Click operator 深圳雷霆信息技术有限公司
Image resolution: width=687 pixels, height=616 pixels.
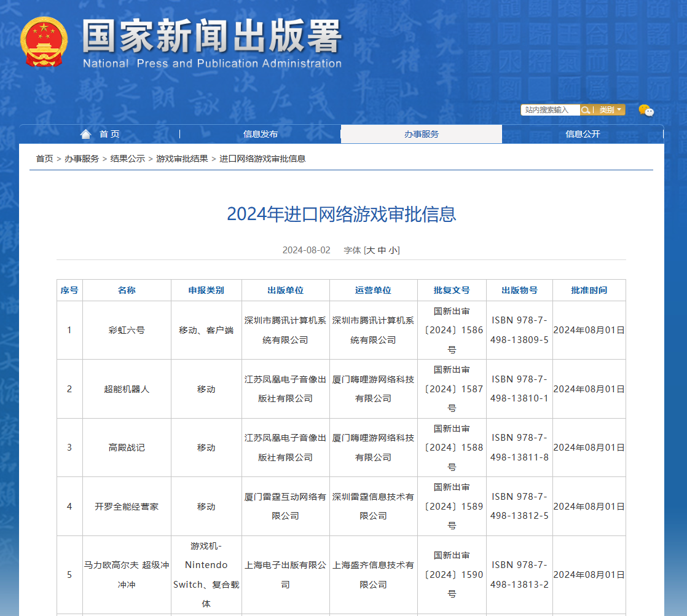(373, 507)
